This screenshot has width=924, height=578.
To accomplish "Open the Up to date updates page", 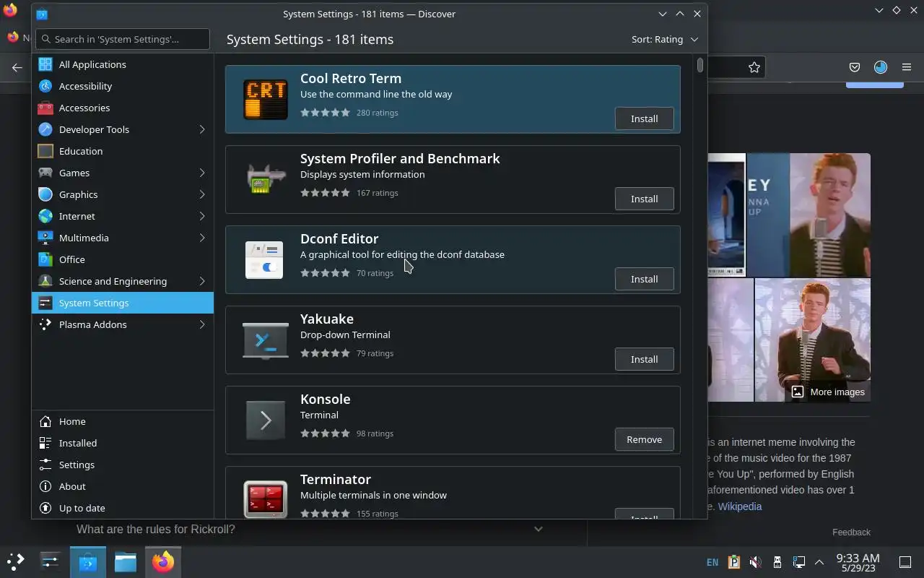I will pyautogui.click(x=123, y=508).
